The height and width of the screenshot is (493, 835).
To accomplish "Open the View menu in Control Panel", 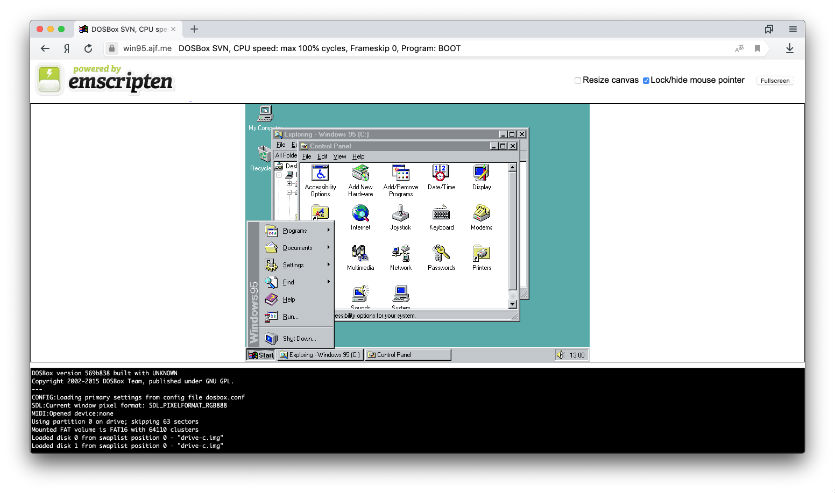I will pyautogui.click(x=340, y=157).
